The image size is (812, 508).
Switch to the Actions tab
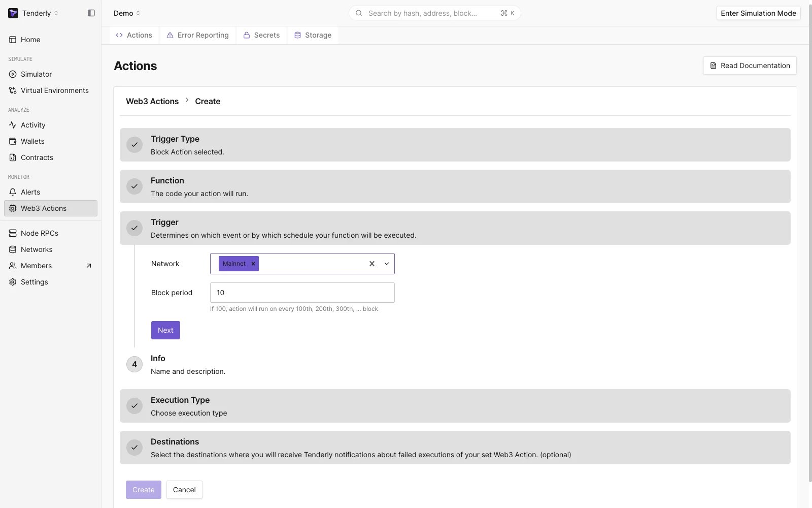pos(134,35)
